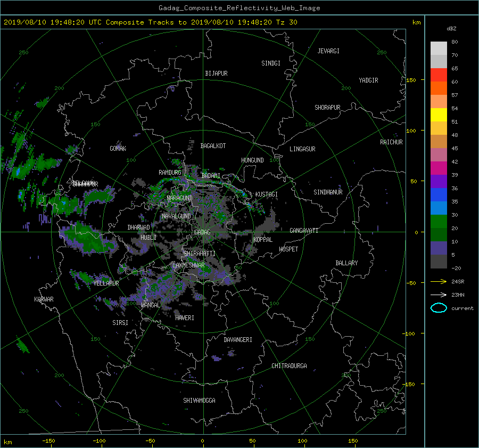Click the BADAMI city label

click(211, 176)
